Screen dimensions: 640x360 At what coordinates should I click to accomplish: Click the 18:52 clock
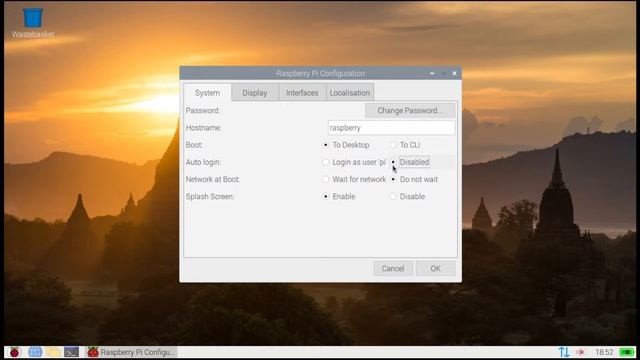pyautogui.click(x=604, y=352)
